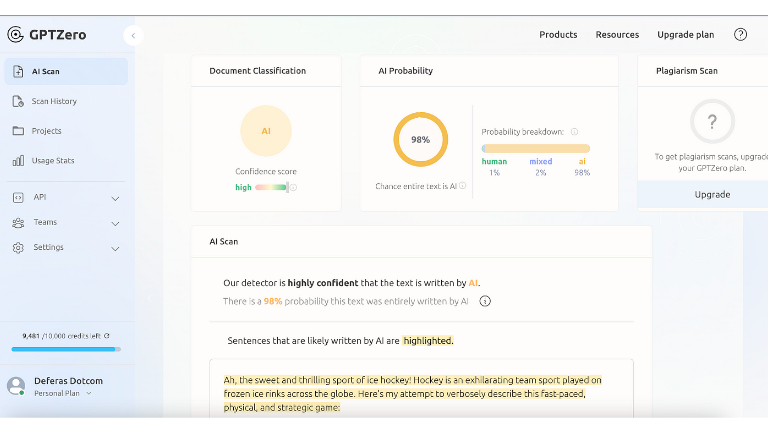Click the refresh icon beside credits left
768x432 pixels.
point(107,336)
